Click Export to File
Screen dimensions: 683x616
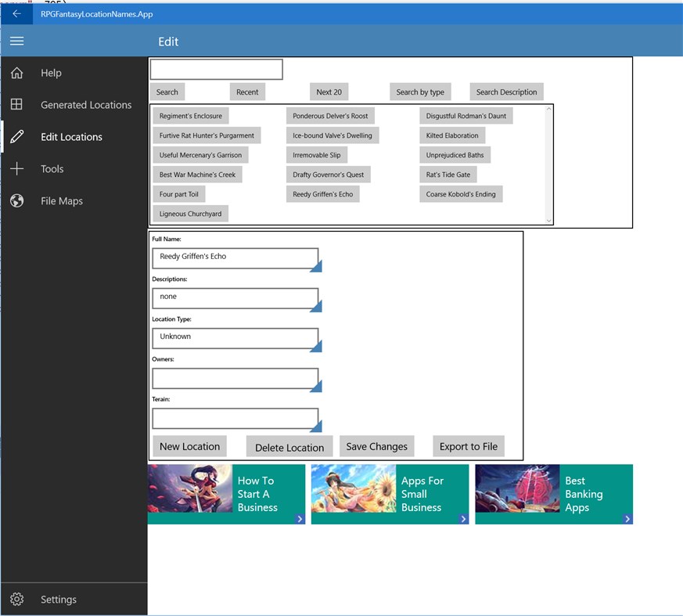[x=468, y=446]
